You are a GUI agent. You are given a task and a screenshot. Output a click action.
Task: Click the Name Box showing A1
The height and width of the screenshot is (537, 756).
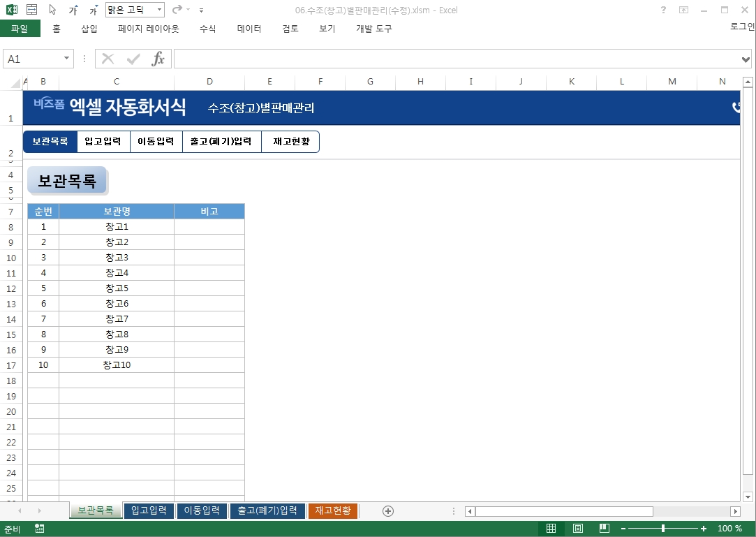click(x=33, y=59)
